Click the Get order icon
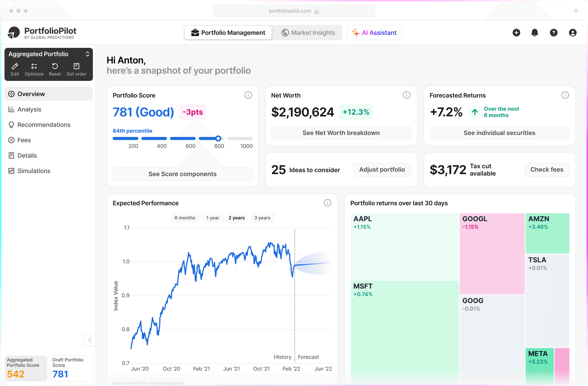The width and height of the screenshot is (588, 386). pyautogui.click(x=76, y=66)
